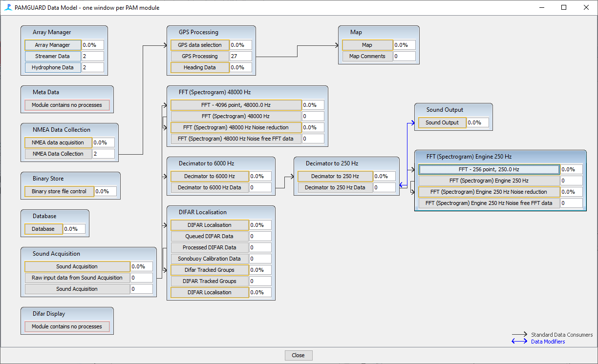Click the Heading Data percentage field
This screenshot has width=598, height=364.
241,67
